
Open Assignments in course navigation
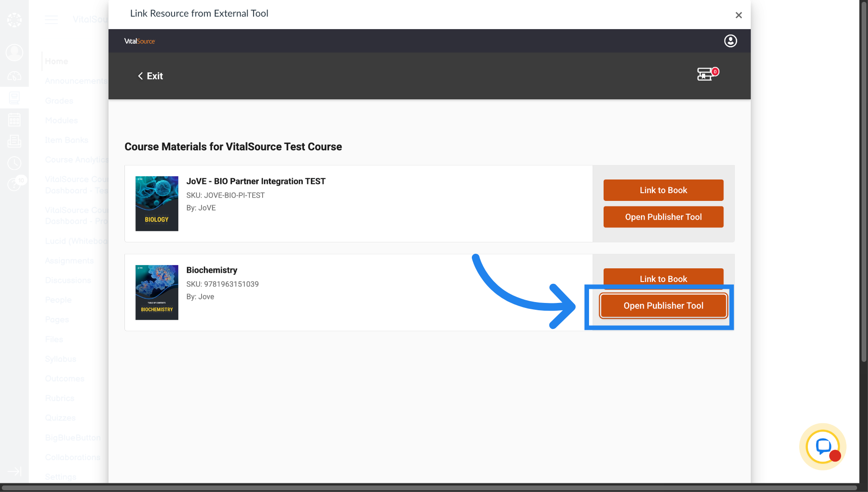[69, 261]
